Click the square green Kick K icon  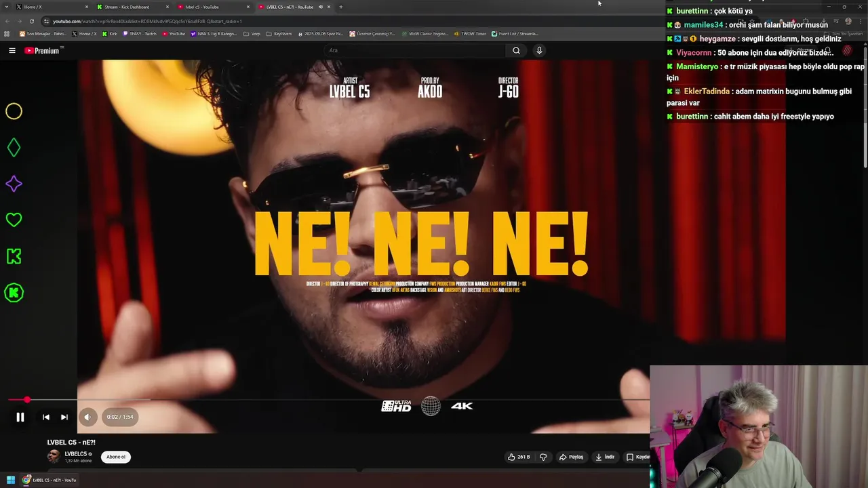tap(14, 256)
